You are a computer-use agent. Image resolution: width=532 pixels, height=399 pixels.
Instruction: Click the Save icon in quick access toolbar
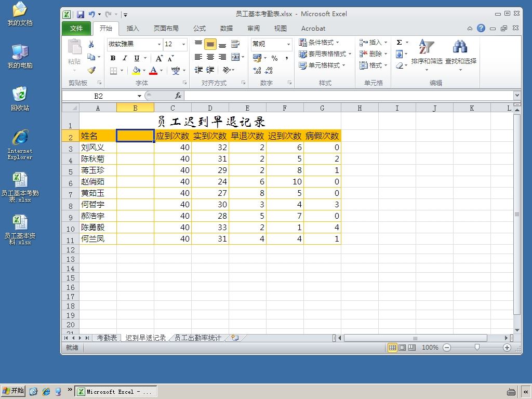pos(81,14)
